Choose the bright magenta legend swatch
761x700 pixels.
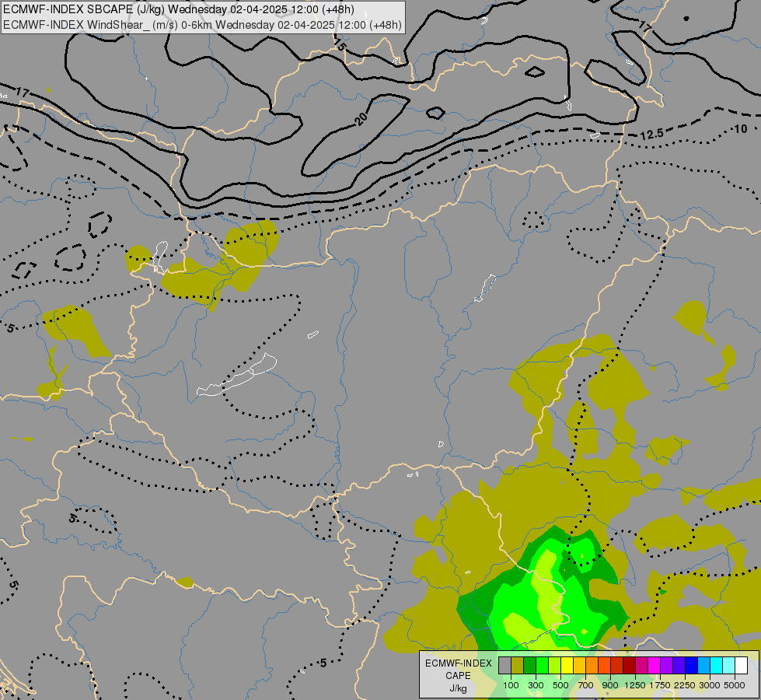pos(654,665)
